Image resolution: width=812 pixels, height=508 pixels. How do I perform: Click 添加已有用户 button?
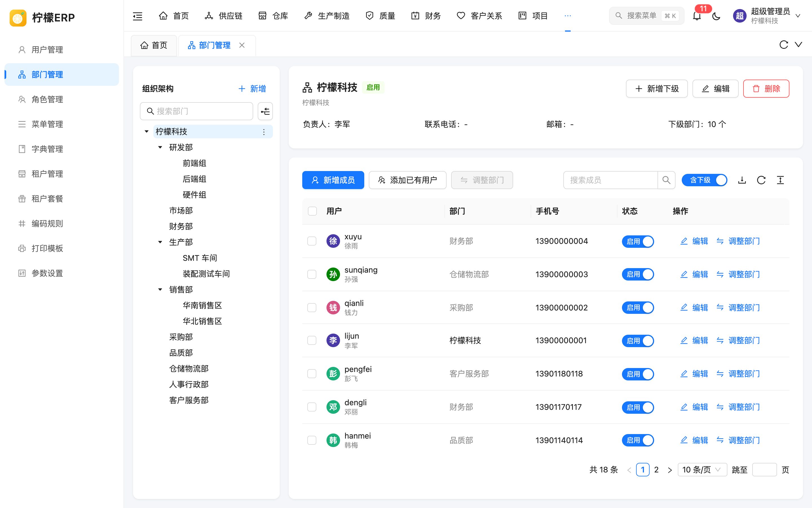point(407,180)
